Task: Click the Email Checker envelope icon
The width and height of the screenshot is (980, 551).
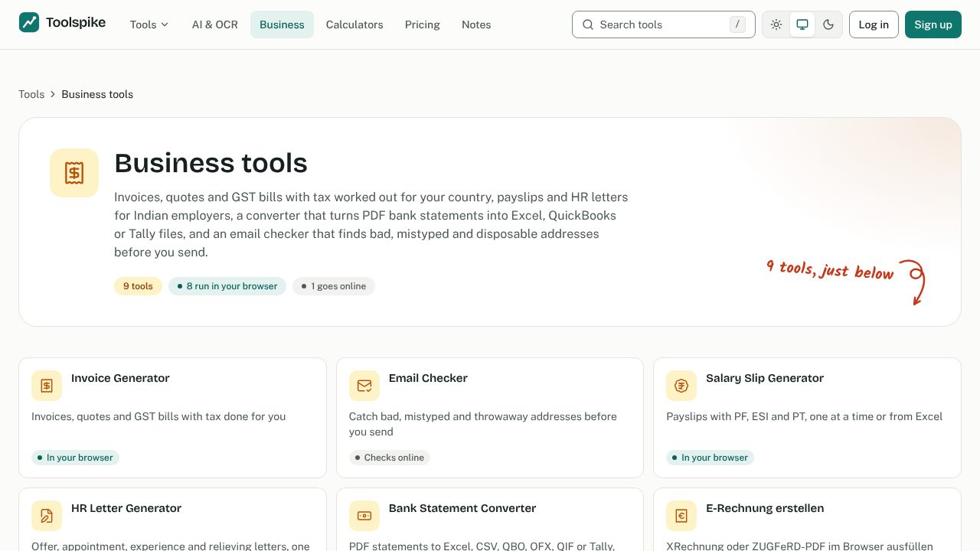Action: (364, 386)
